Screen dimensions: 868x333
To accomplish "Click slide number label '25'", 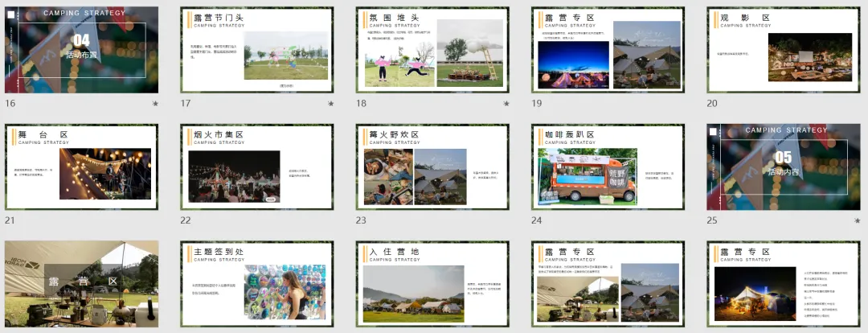I will (712, 220).
